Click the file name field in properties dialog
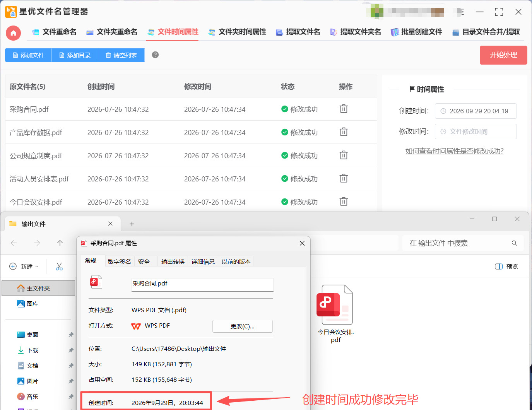 tap(202, 284)
